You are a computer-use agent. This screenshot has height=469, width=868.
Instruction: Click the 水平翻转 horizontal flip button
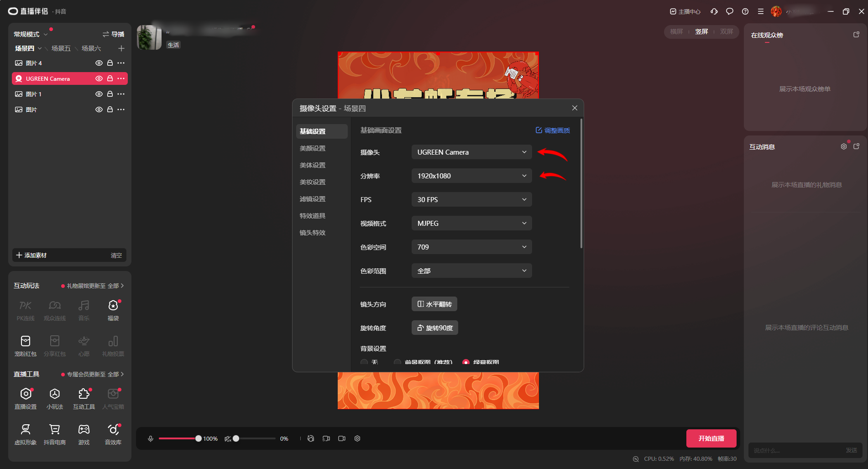(434, 304)
